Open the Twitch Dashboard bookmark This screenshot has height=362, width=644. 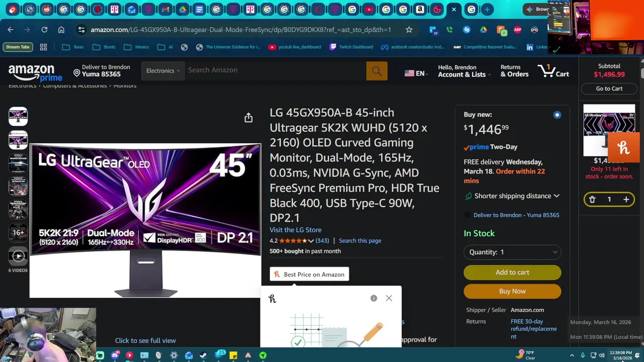pyautogui.click(x=351, y=47)
